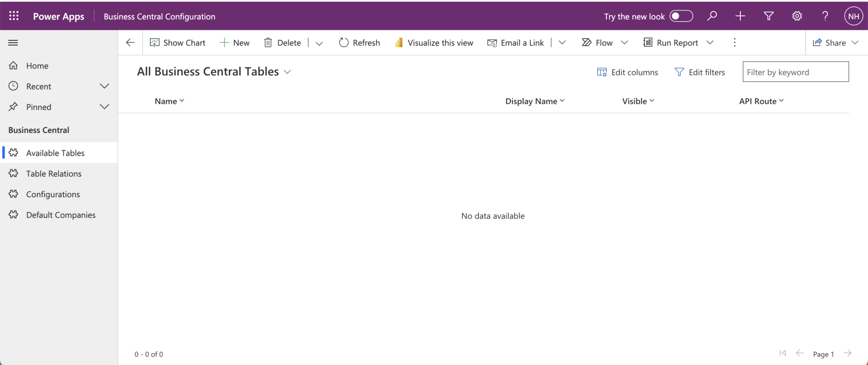
Task: Open Default Companies
Action: click(x=59, y=215)
